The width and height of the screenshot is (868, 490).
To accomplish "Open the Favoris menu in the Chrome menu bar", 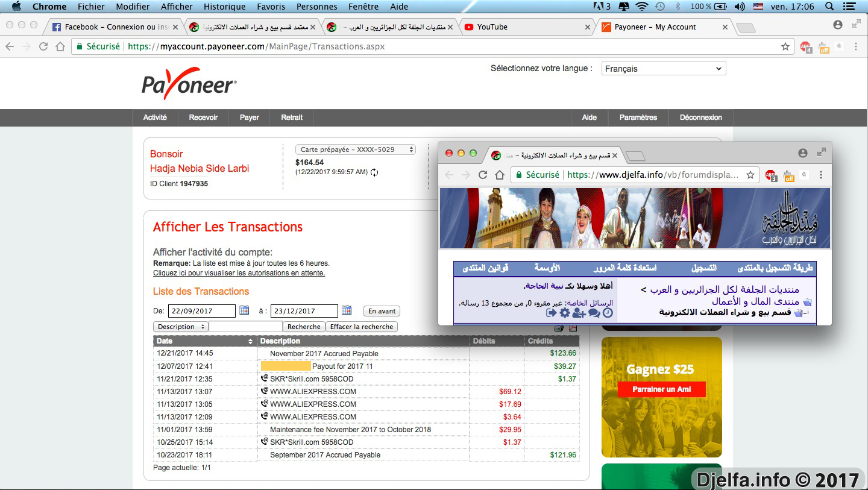I will coord(271,7).
